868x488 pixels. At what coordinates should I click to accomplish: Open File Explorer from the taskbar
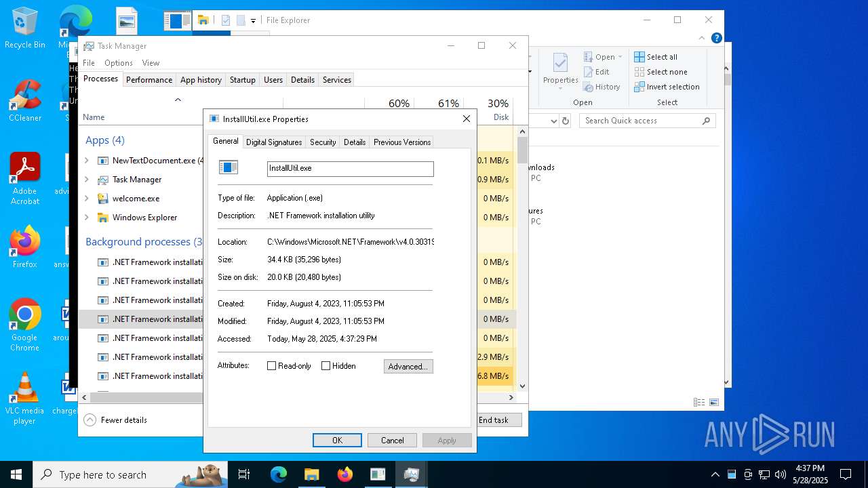click(x=311, y=474)
